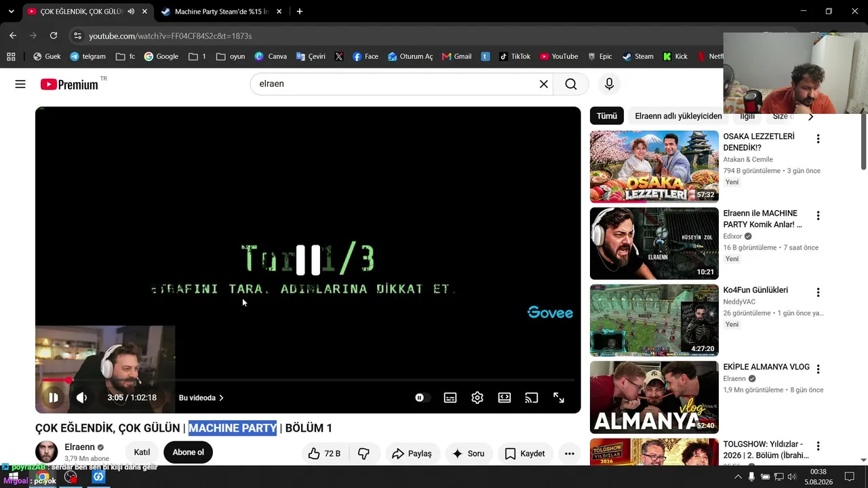Open the Soru ask button
Screen dimensions: 868x488
tap(468, 453)
